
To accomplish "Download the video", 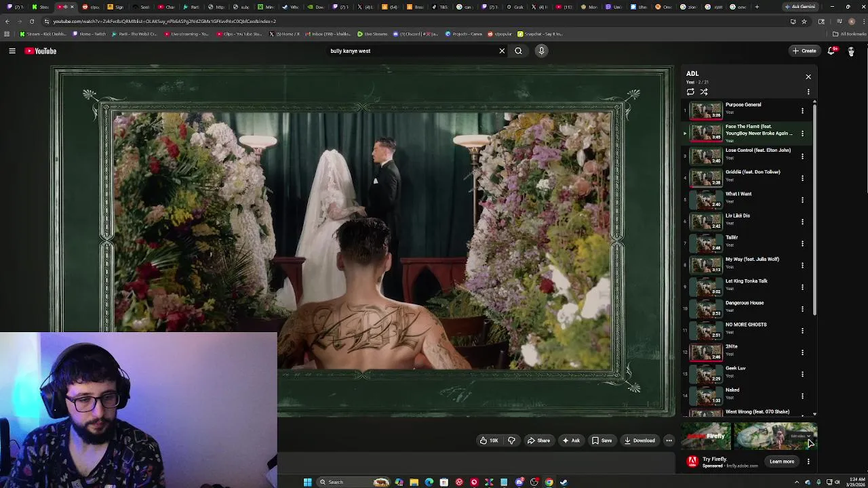I will 639,441.
